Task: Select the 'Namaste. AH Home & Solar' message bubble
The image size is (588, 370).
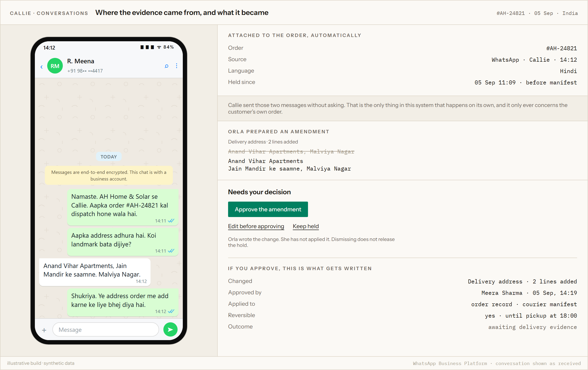Action: (123, 207)
